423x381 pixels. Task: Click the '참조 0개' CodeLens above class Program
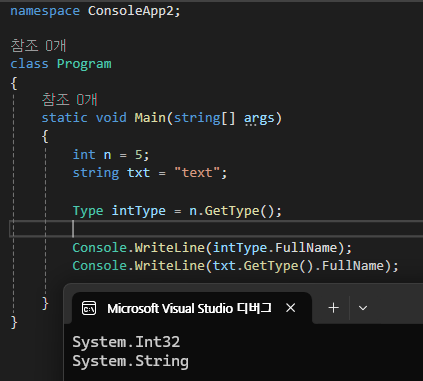38,46
